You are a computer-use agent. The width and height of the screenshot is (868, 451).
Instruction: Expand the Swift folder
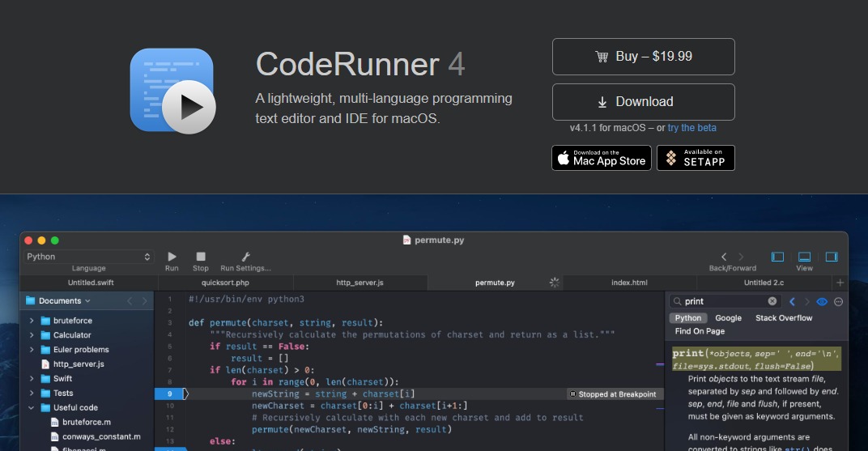click(32, 378)
